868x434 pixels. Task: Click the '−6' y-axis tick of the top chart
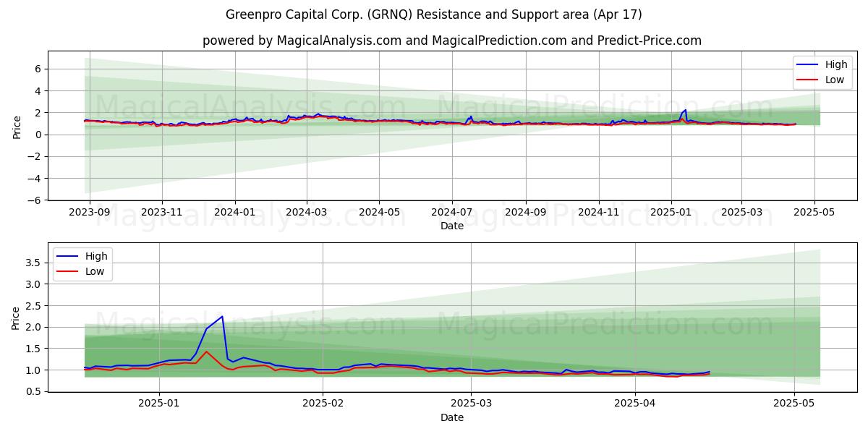pyautogui.click(x=35, y=200)
